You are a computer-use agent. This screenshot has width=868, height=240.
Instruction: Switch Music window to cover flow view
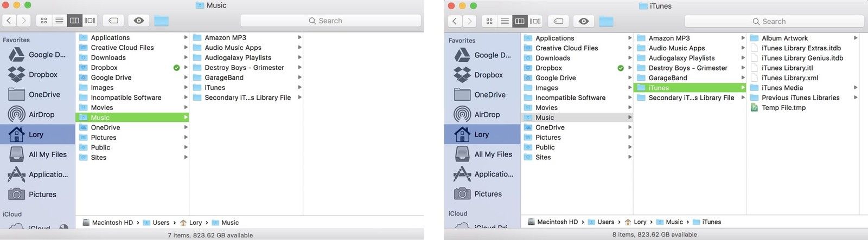pos(90,21)
